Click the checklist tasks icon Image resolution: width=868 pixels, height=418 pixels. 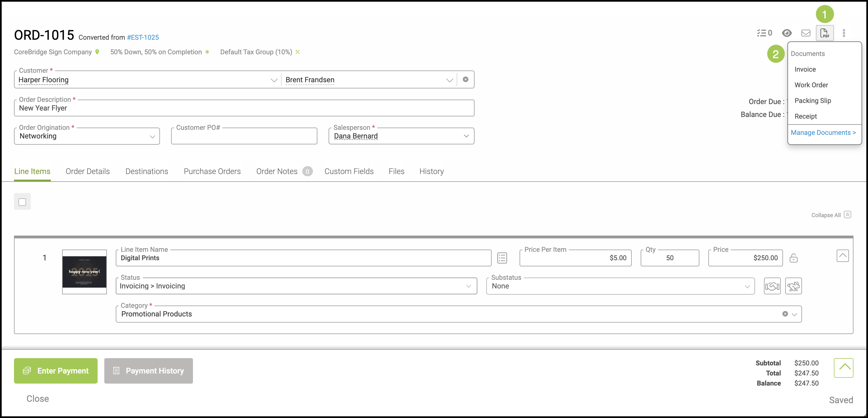(x=764, y=33)
